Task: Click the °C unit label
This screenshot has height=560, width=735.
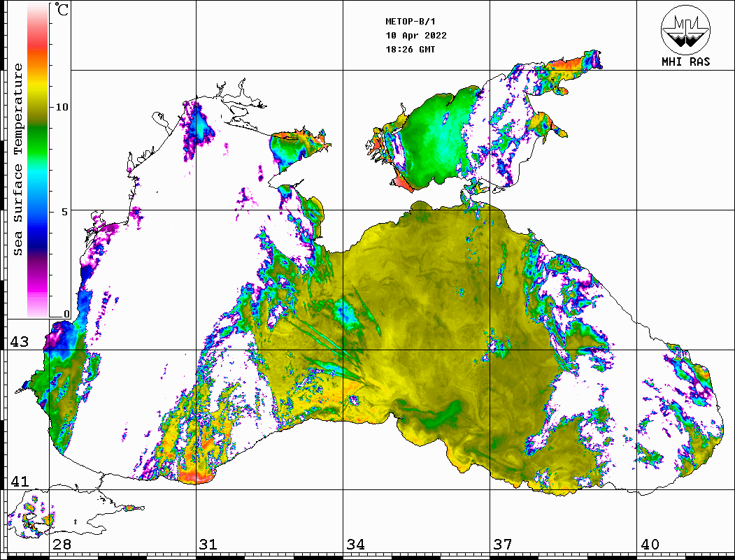Action: tap(62, 9)
